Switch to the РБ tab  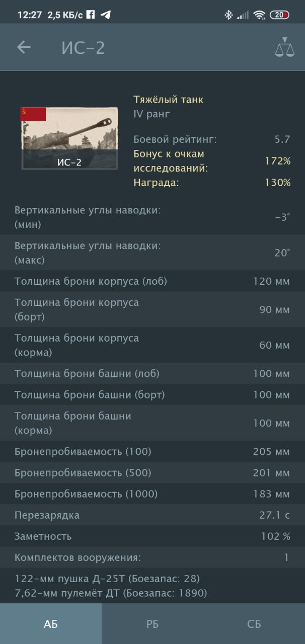point(152,624)
